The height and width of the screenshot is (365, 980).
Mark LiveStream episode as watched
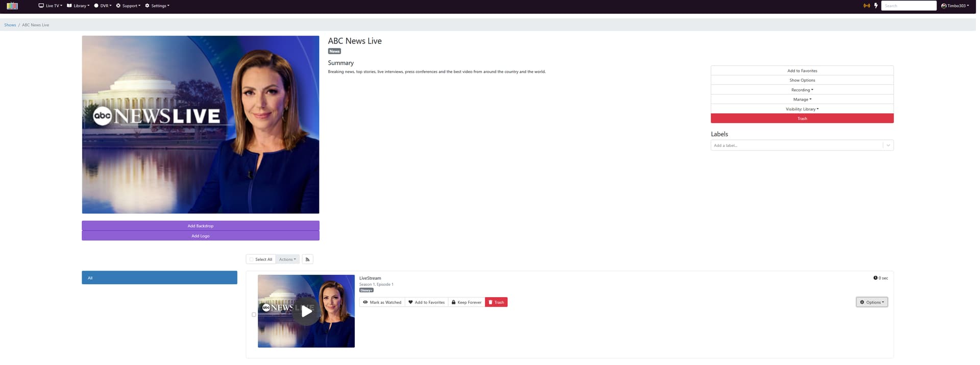[x=382, y=302]
